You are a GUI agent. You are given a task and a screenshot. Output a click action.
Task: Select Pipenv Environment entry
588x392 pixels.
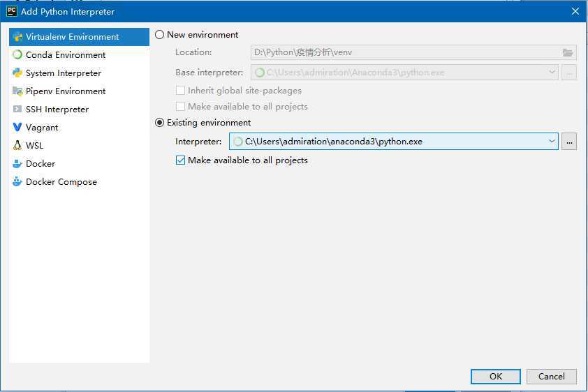[x=79, y=91]
